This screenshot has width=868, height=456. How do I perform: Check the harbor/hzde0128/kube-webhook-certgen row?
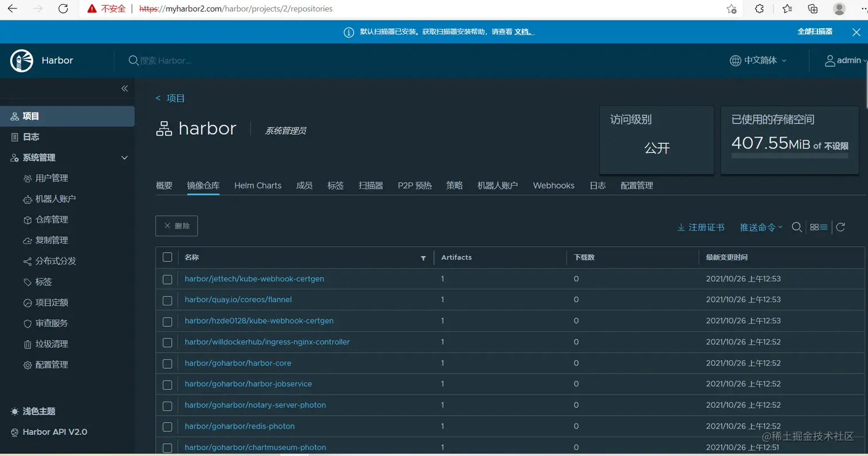tap(167, 322)
